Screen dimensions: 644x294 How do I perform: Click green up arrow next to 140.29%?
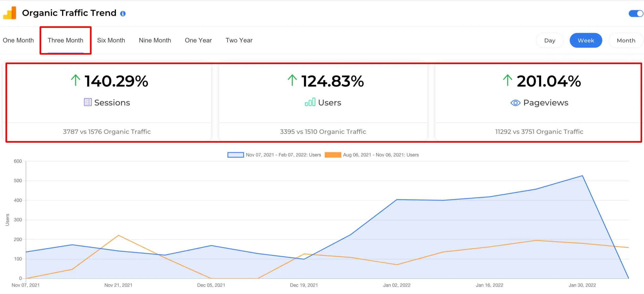click(x=76, y=80)
